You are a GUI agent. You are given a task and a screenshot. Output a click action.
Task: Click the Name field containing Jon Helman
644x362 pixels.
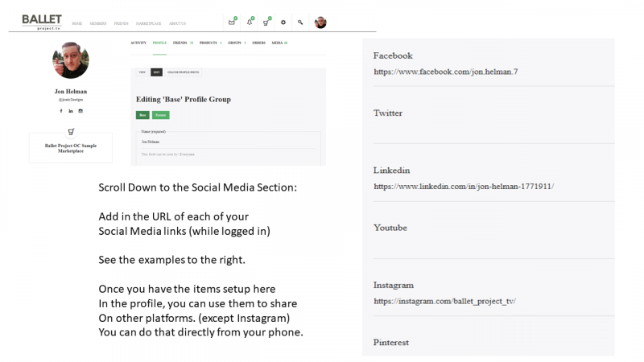pyautogui.click(x=228, y=142)
